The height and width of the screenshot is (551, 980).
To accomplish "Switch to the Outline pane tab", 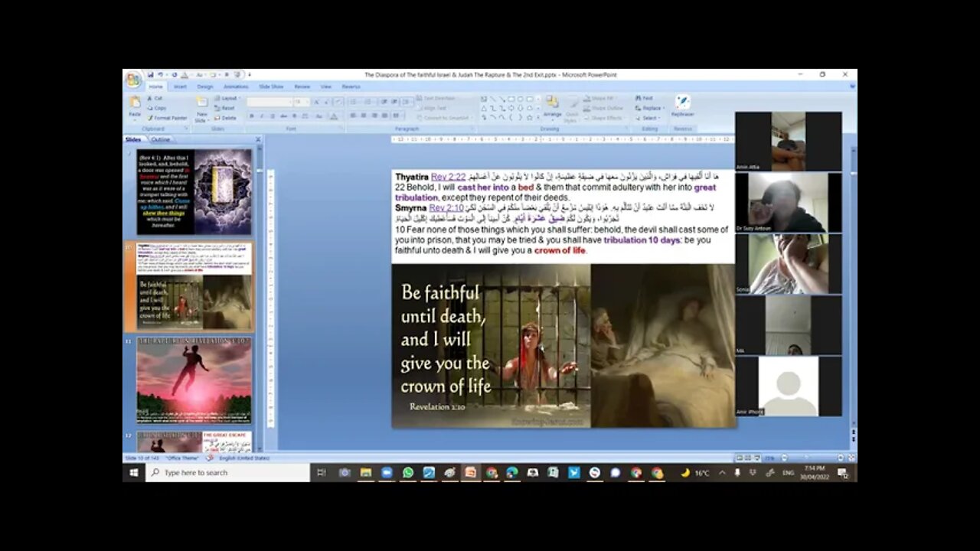I will pyautogui.click(x=161, y=139).
